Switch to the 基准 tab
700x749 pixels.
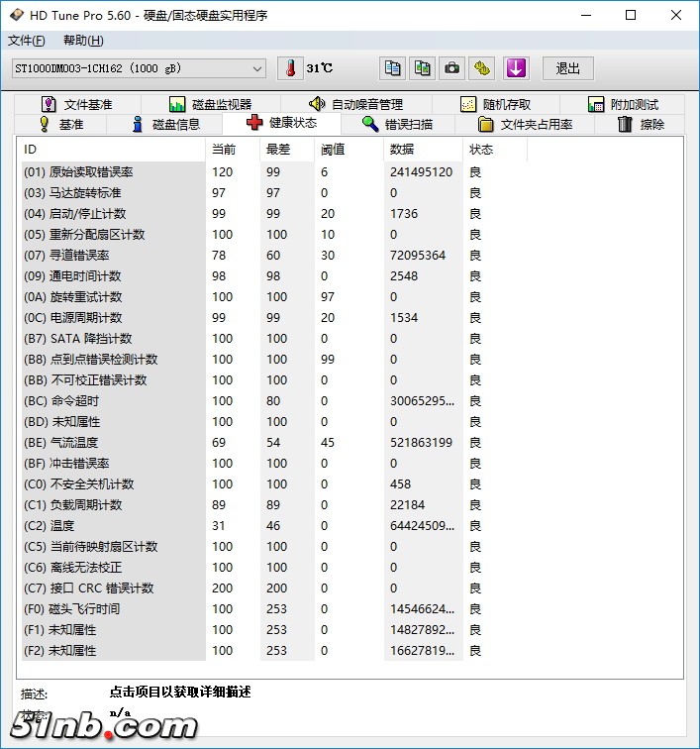[60, 124]
